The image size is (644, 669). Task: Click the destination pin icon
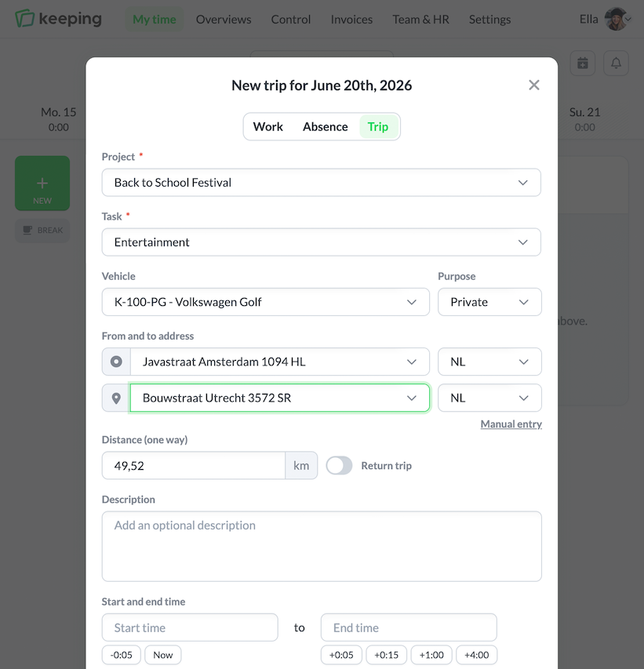(116, 398)
